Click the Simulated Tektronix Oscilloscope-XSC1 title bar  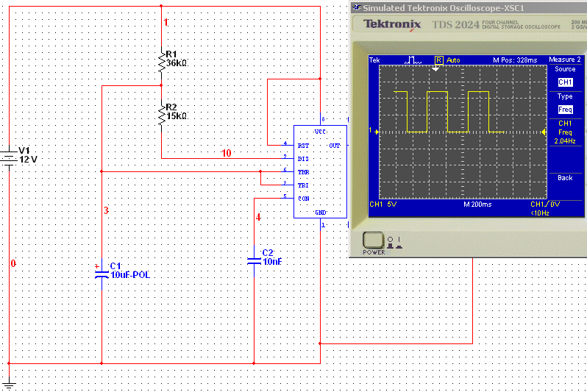tap(469, 8)
